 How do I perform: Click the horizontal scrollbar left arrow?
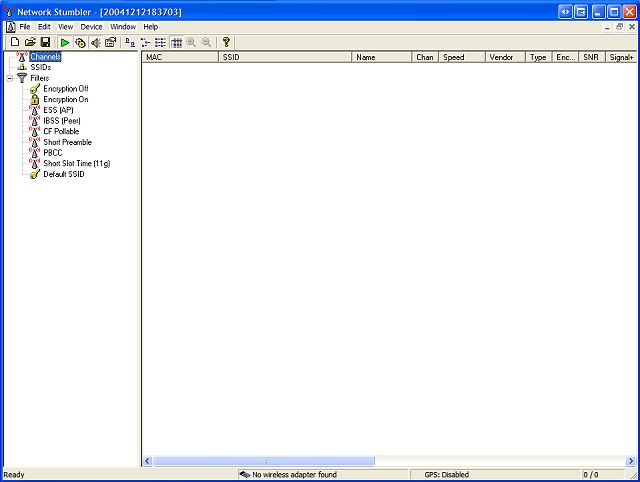pyautogui.click(x=147, y=461)
